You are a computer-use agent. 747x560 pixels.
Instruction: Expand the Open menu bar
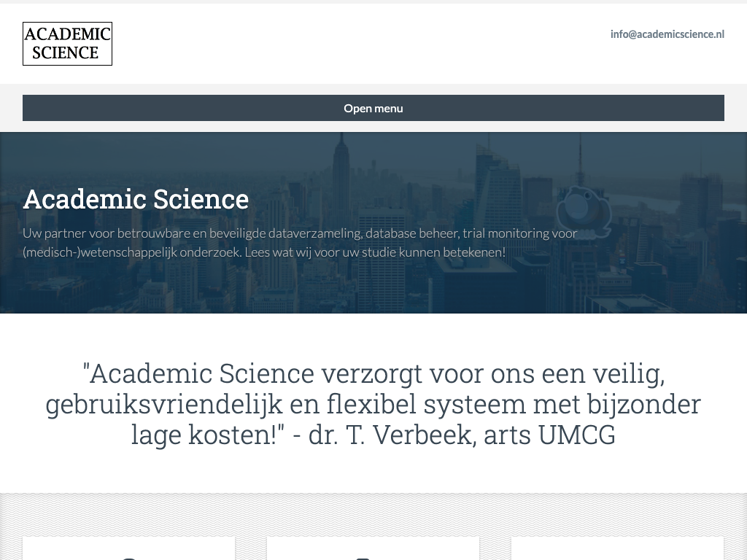[x=373, y=108]
